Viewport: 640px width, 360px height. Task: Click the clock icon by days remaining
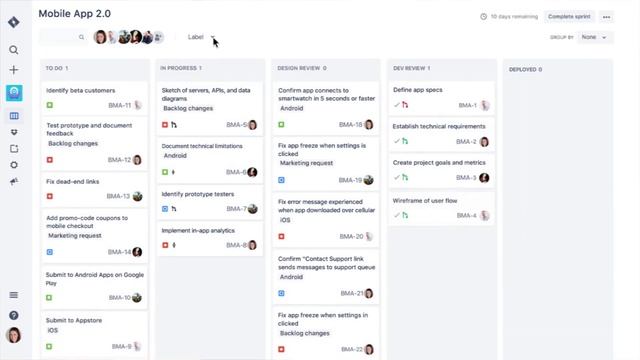coord(483,17)
